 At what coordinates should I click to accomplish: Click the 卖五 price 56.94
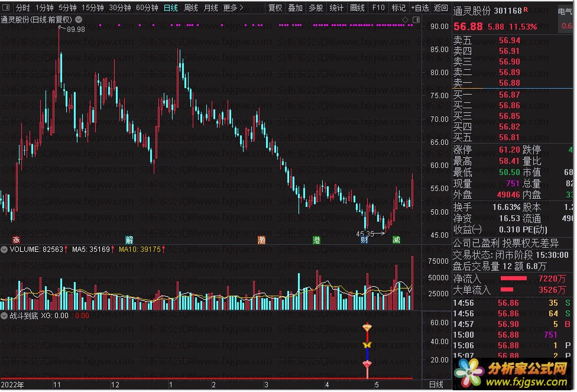point(510,40)
